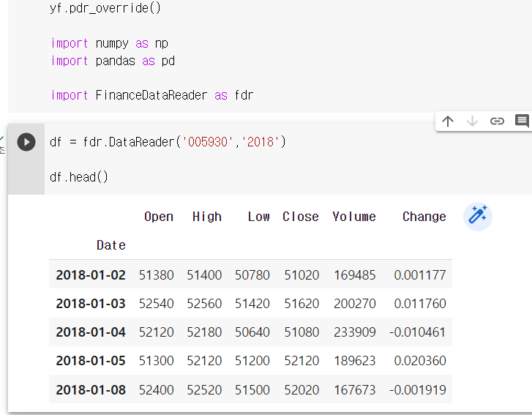Screen dimensions: 532x415
Task: Click Close value 52020
Action: tap(301, 389)
